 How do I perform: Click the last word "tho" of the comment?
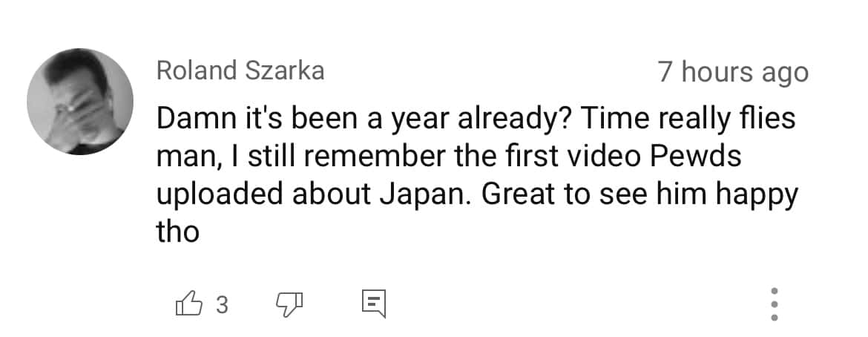pyautogui.click(x=178, y=232)
